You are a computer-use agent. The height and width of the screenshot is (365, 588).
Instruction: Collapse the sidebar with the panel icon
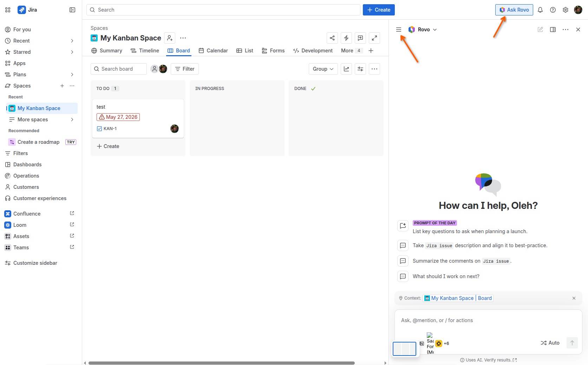[72, 10]
